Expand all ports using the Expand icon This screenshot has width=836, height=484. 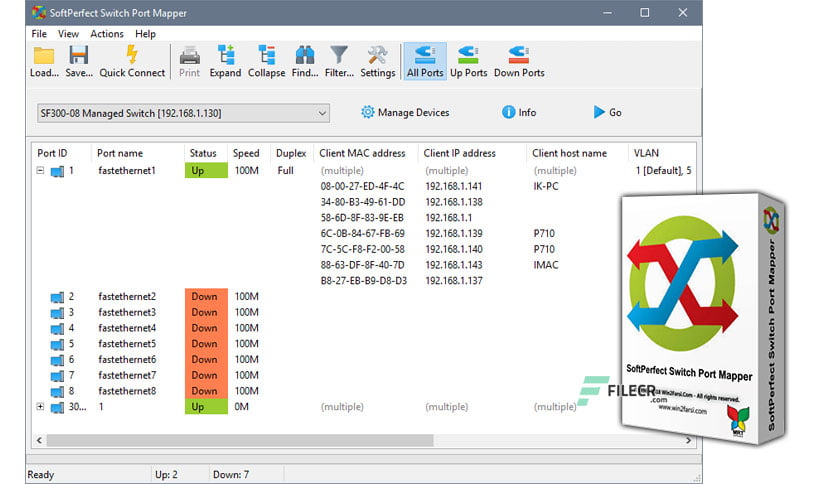click(226, 55)
